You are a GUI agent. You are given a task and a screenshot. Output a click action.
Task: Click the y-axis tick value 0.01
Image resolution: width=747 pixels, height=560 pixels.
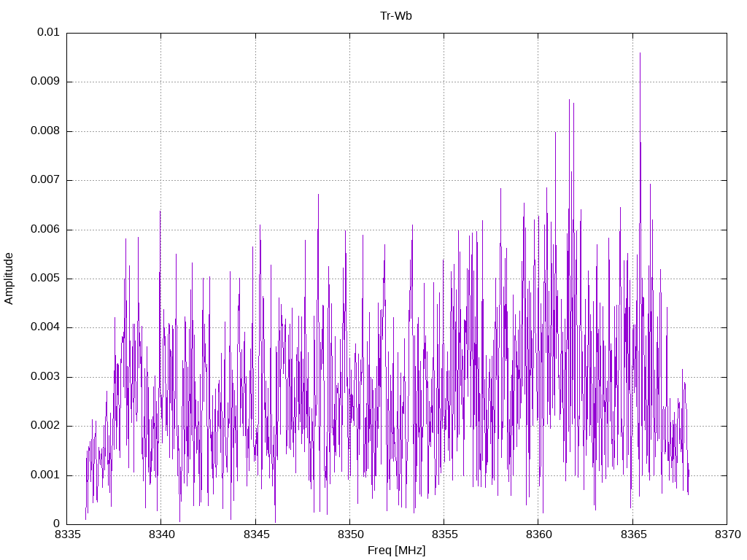49,32
